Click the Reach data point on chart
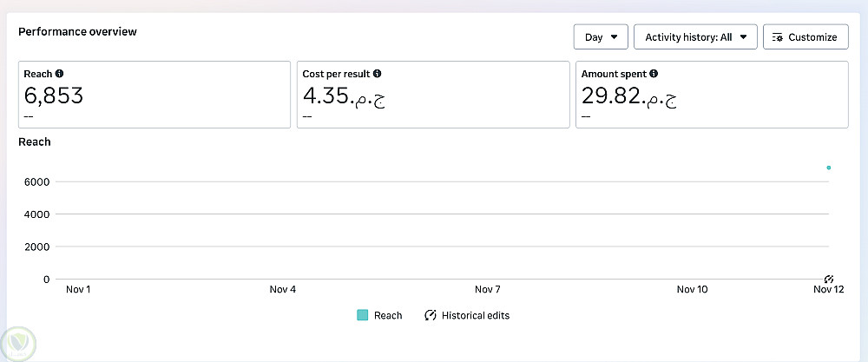The image size is (868, 362). [x=829, y=168]
